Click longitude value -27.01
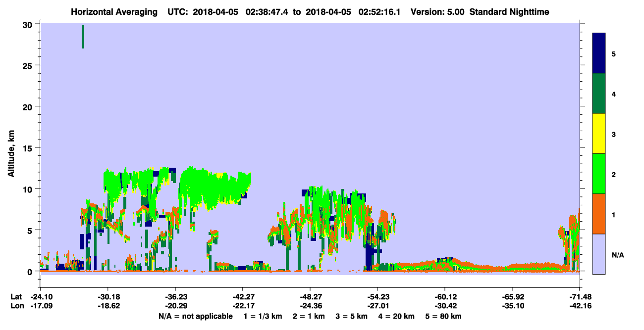Viewport: 644px width, 330px height. pyautogui.click(x=377, y=306)
